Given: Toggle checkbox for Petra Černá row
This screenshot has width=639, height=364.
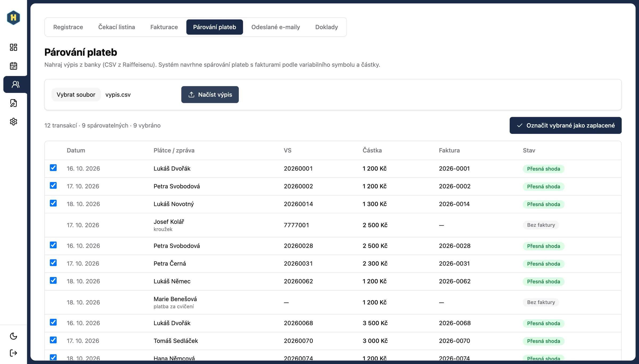Looking at the screenshot, I should [53, 263].
